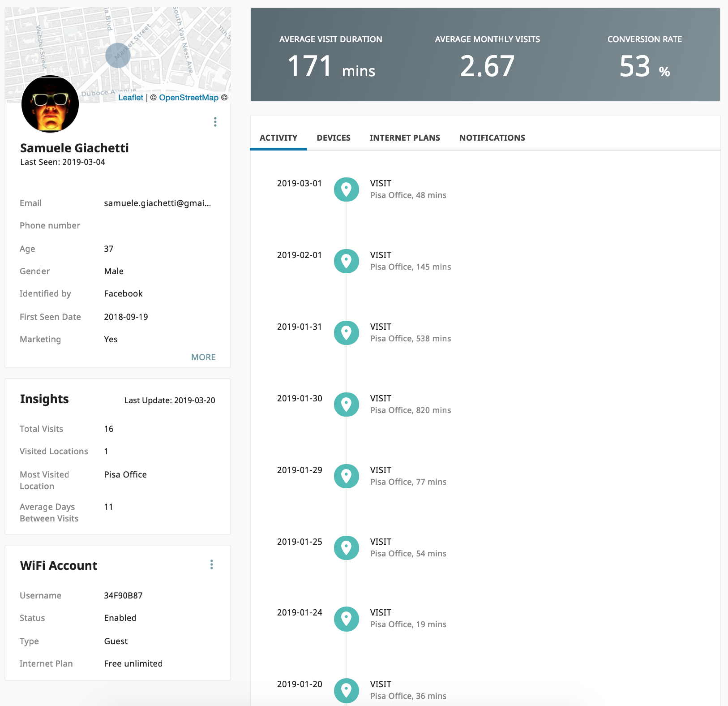Click the visit pin icon for 2019-01-30
The width and height of the screenshot is (728, 706).
tap(347, 405)
